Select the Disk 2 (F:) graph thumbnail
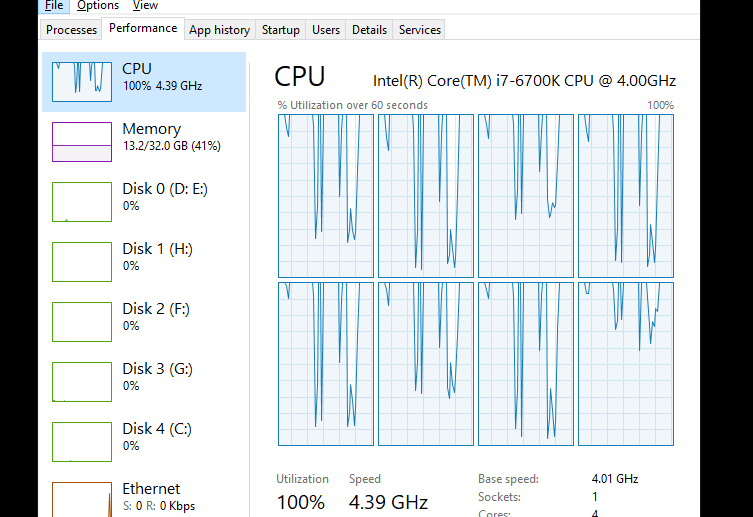Screen dimensions: 753x517 click(x=82, y=322)
